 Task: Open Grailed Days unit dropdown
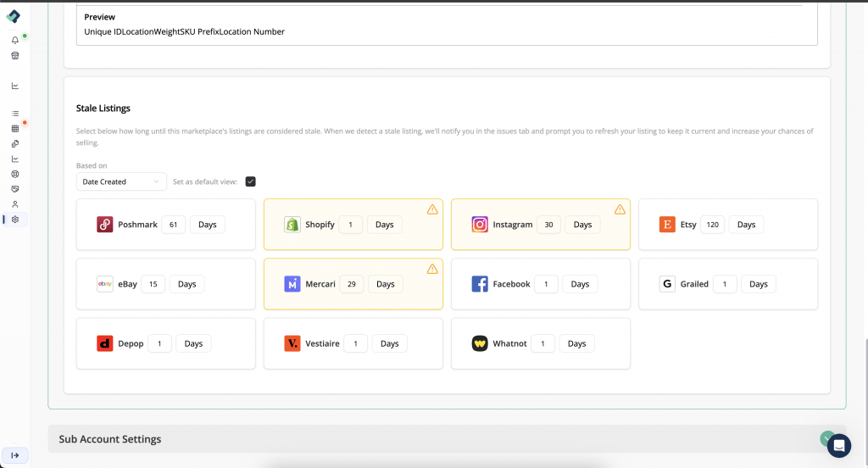(x=759, y=283)
